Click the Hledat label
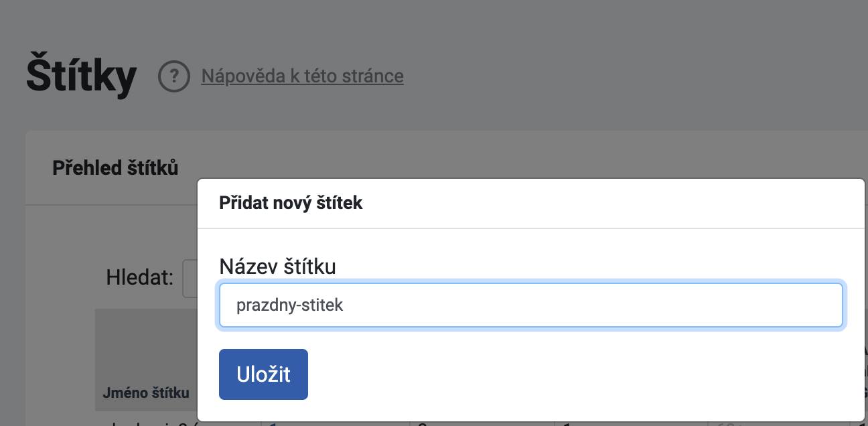Viewport: 868px width, 426px height. click(140, 277)
